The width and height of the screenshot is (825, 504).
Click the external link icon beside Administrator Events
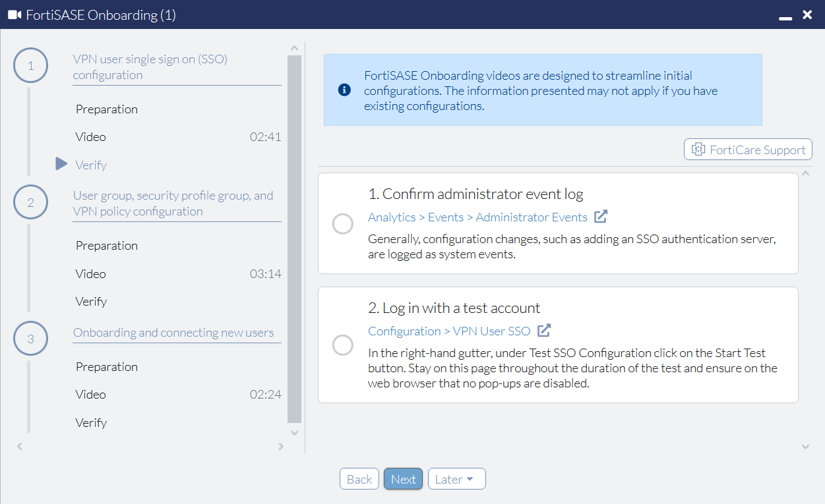click(x=601, y=217)
